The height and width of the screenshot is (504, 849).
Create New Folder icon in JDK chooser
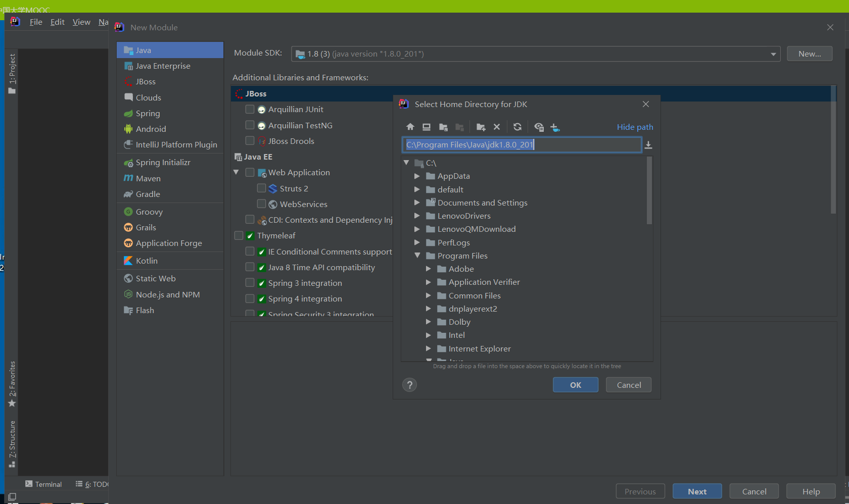481,127
